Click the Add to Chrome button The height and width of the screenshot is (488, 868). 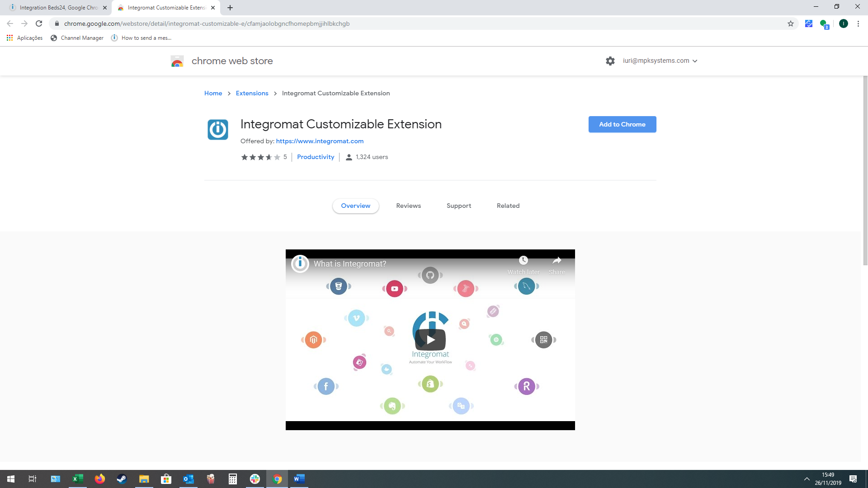(x=623, y=124)
